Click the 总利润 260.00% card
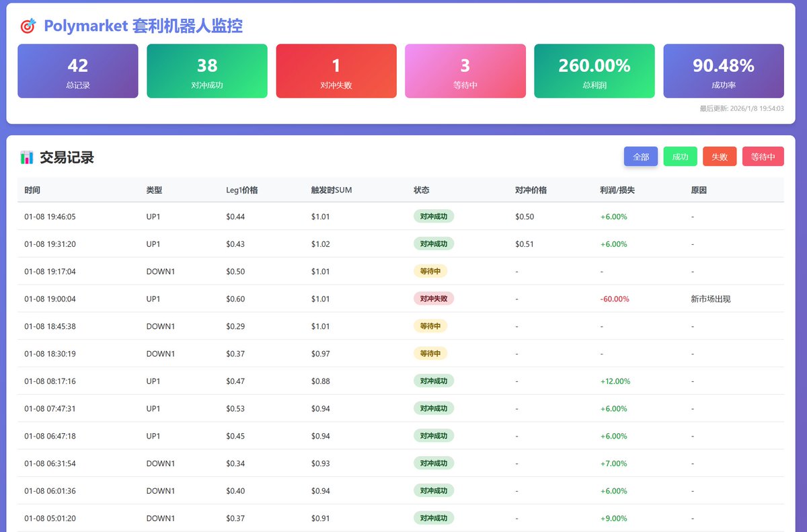Screen dimensions: 807x532 tap(594, 71)
